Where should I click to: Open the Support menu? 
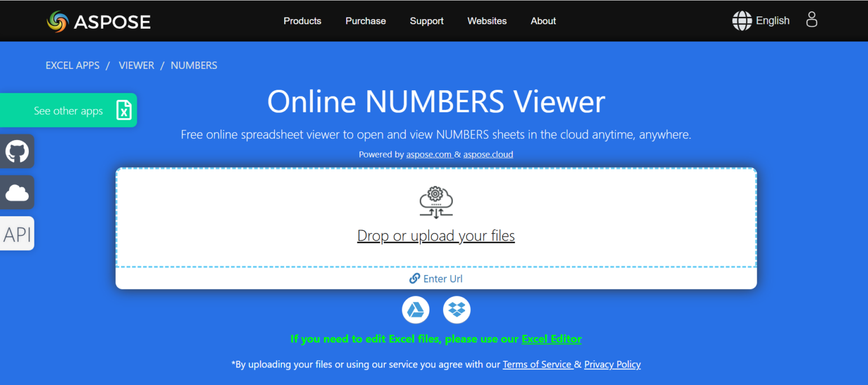(427, 21)
